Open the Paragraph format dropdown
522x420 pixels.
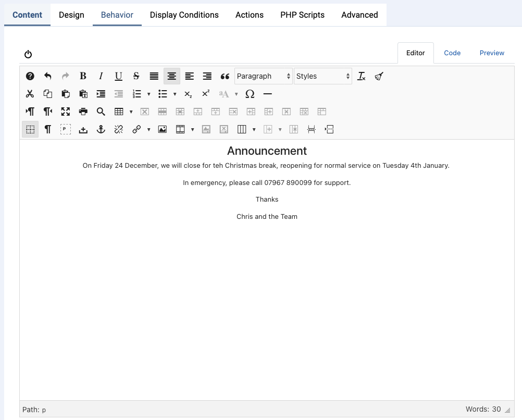(x=263, y=76)
